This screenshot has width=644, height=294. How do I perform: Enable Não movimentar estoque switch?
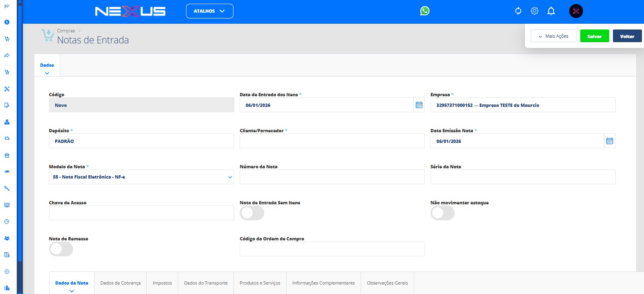click(442, 213)
